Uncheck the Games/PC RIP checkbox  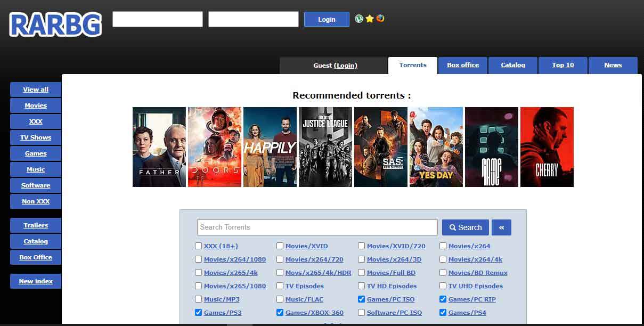click(443, 299)
